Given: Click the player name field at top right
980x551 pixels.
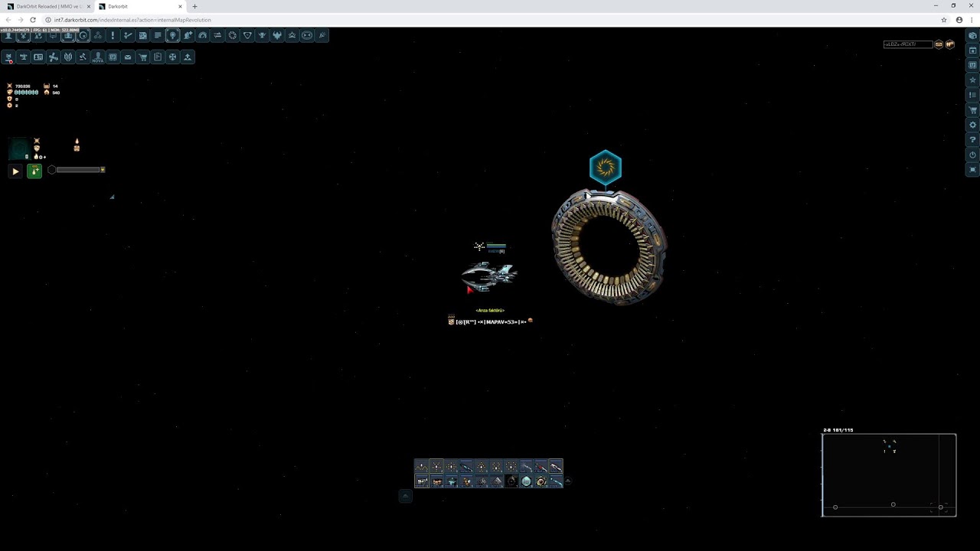Looking at the screenshot, I should click(908, 44).
